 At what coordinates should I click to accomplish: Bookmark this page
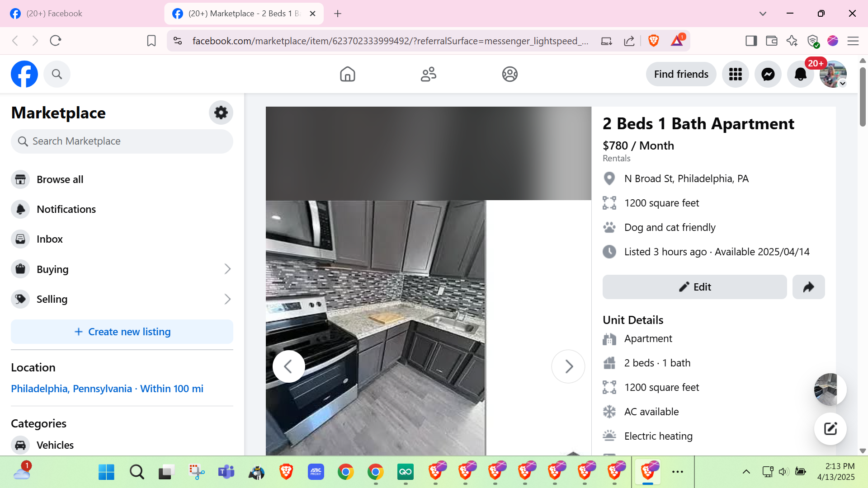tap(151, 41)
